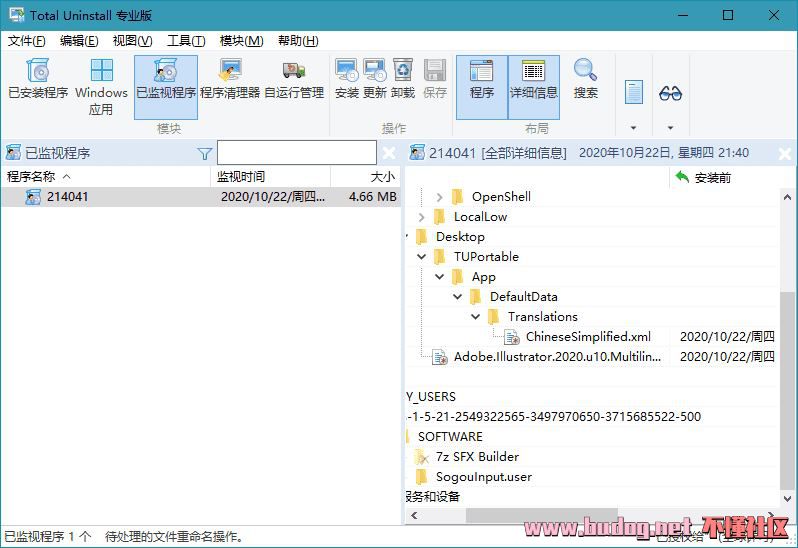This screenshot has width=798, height=548.
Task: Close the 214041 details panel
Action: (785, 153)
